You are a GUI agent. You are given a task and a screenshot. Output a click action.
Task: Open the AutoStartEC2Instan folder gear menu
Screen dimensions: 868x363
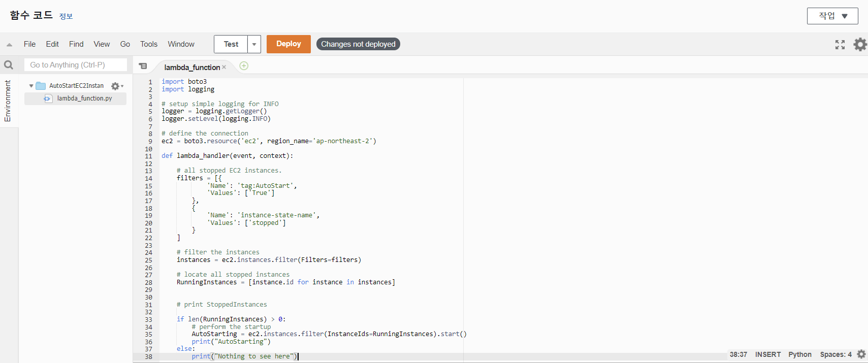click(x=117, y=86)
